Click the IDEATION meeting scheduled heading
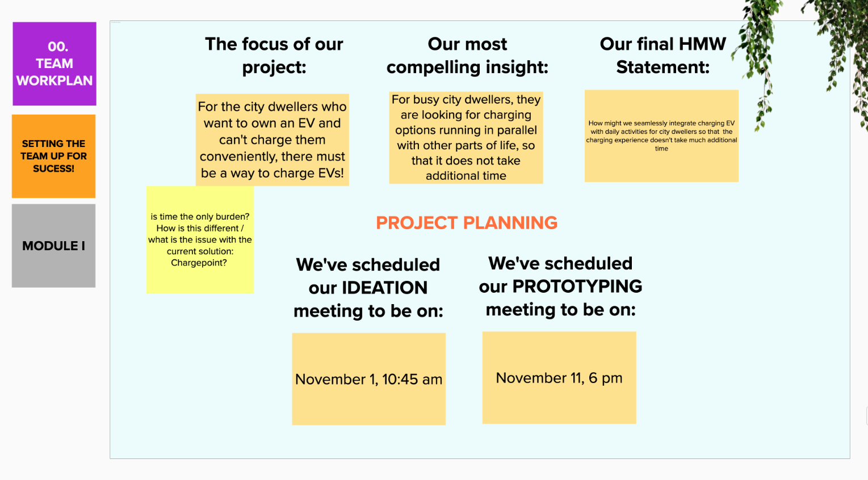The width and height of the screenshot is (868, 480). click(368, 288)
